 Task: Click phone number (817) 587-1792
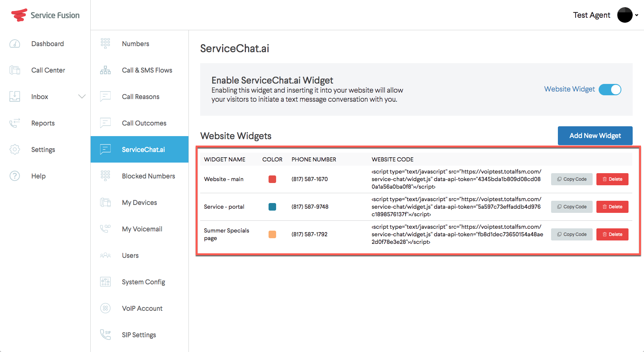309,234
